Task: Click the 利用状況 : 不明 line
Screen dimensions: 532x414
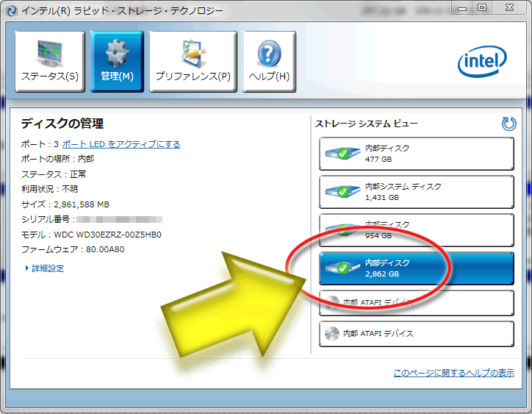Action: pos(49,189)
